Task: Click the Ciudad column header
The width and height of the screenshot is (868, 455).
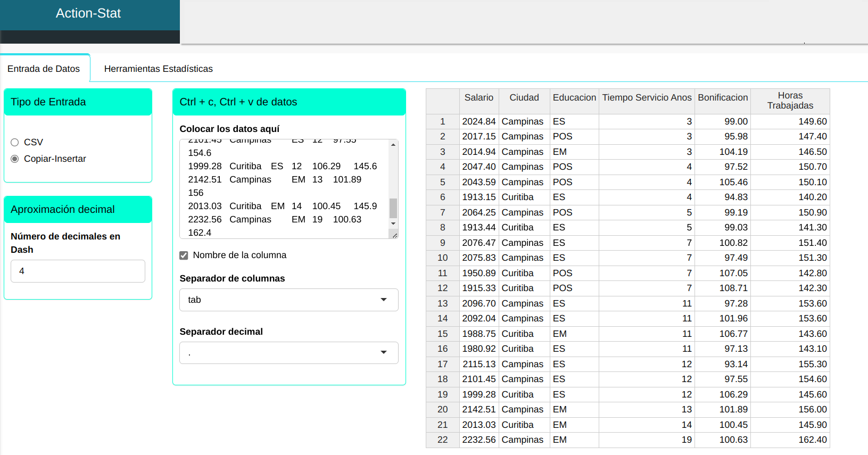Action: point(524,98)
